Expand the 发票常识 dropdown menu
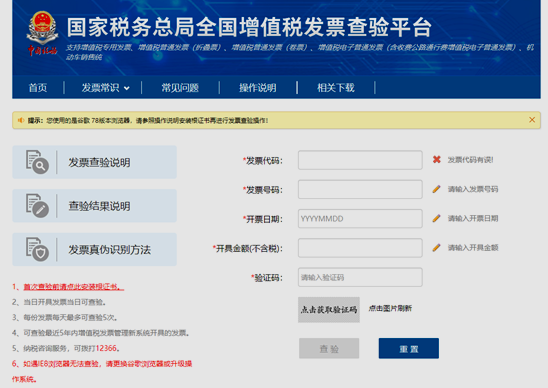 point(105,88)
